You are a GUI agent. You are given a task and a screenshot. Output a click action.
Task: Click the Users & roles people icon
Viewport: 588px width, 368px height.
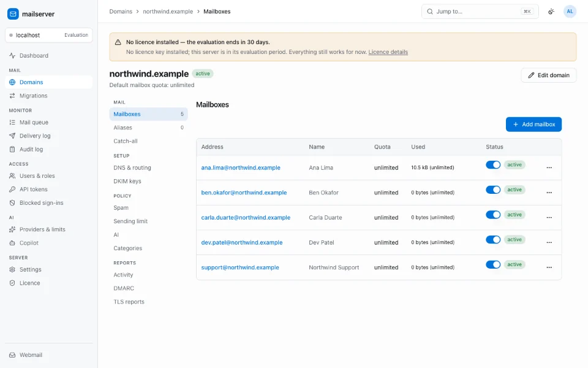click(x=12, y=176)
